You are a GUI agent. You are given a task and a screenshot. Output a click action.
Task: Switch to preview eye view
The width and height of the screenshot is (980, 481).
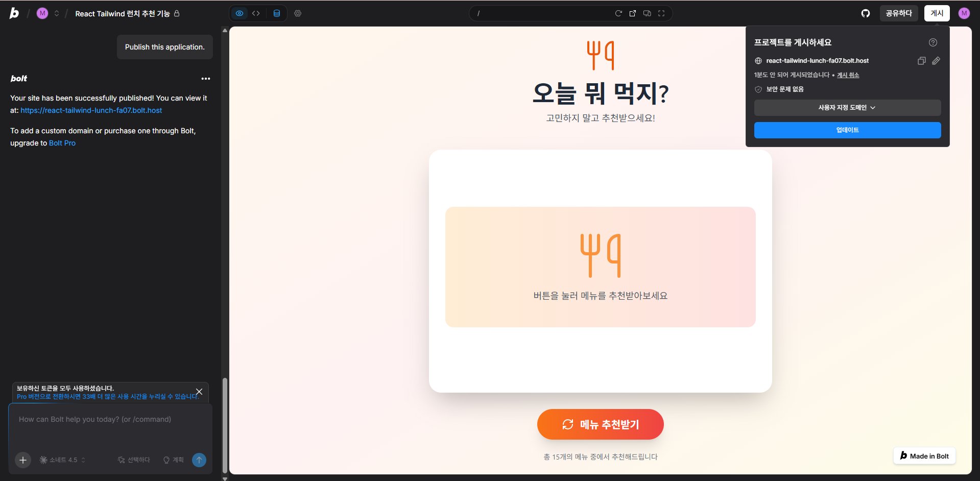coord(240,13)
